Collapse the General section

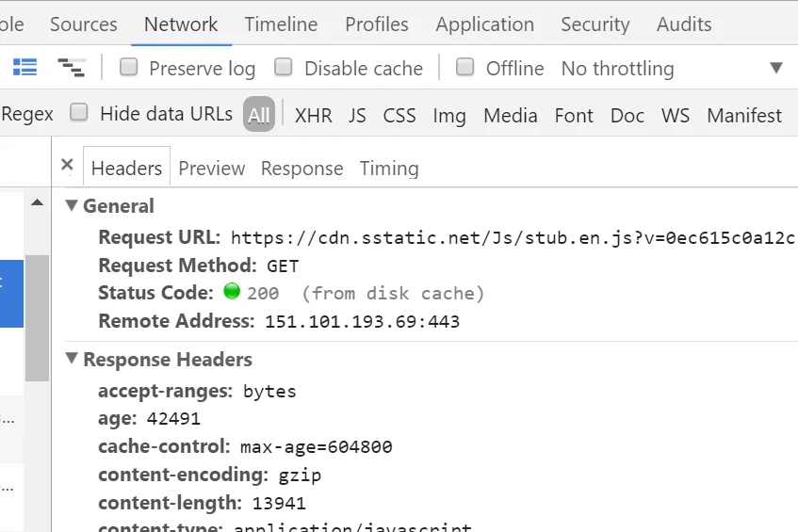point(72,205)
